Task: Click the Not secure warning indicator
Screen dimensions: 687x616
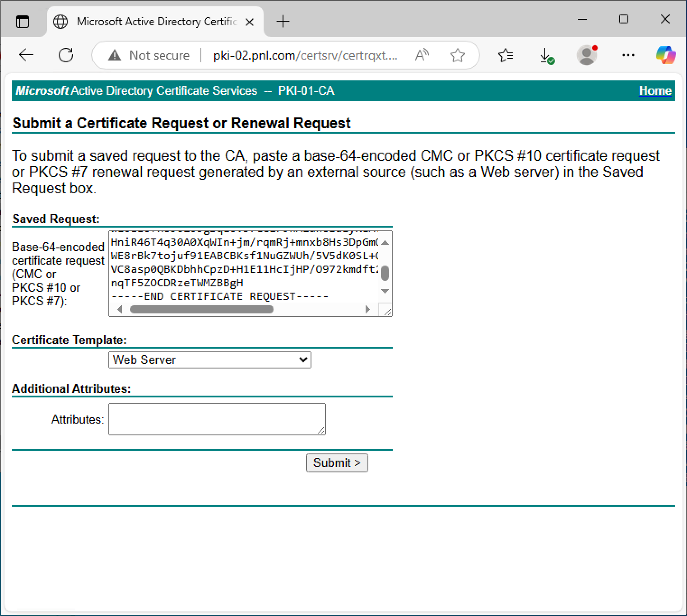Action: (149, 55)
